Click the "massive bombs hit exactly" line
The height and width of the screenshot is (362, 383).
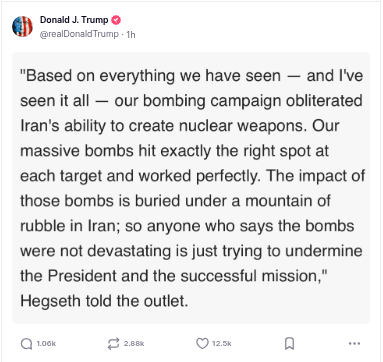click(175, 151)
